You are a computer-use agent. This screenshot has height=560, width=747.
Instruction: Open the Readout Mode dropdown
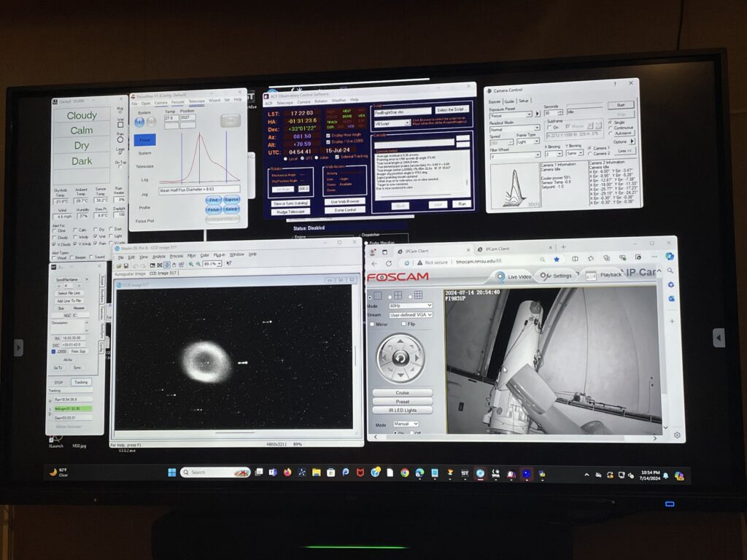click(514, 129)
